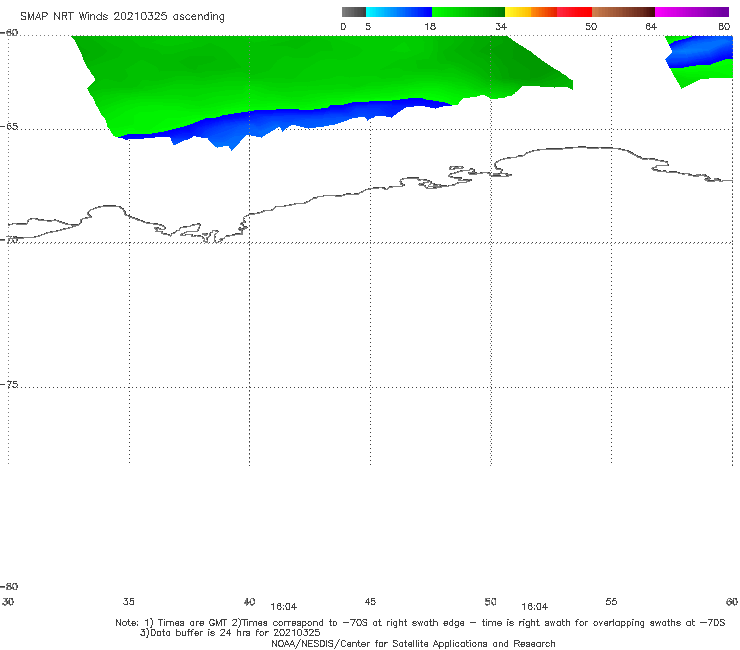Click the '34' label under the color scale

(x=501, y=27)
